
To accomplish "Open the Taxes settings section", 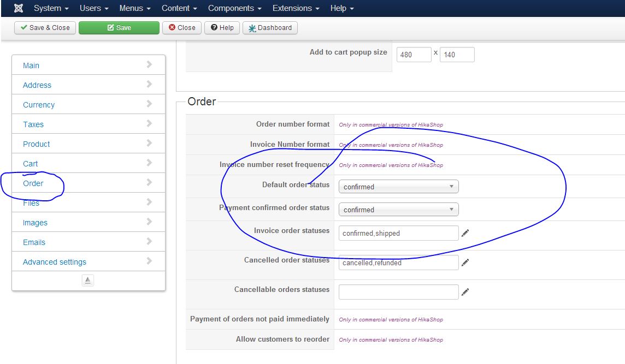I will (x=33, y=124).
